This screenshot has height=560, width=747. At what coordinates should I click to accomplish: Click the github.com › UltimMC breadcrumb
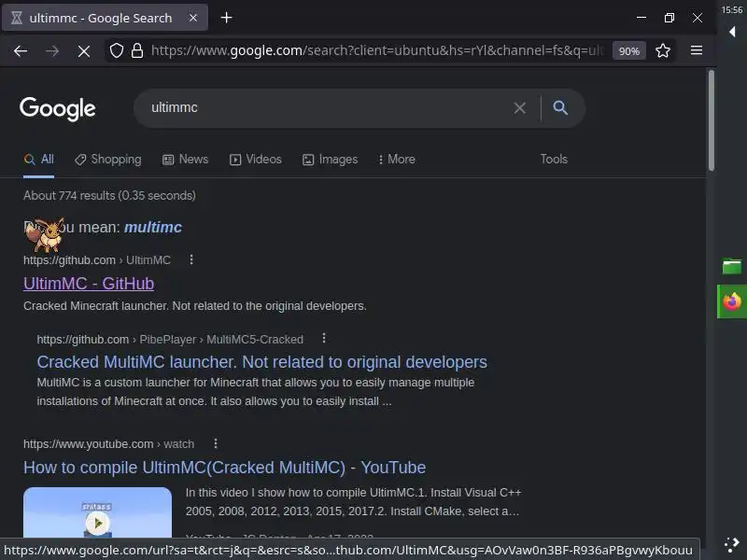tap(97, 260)
